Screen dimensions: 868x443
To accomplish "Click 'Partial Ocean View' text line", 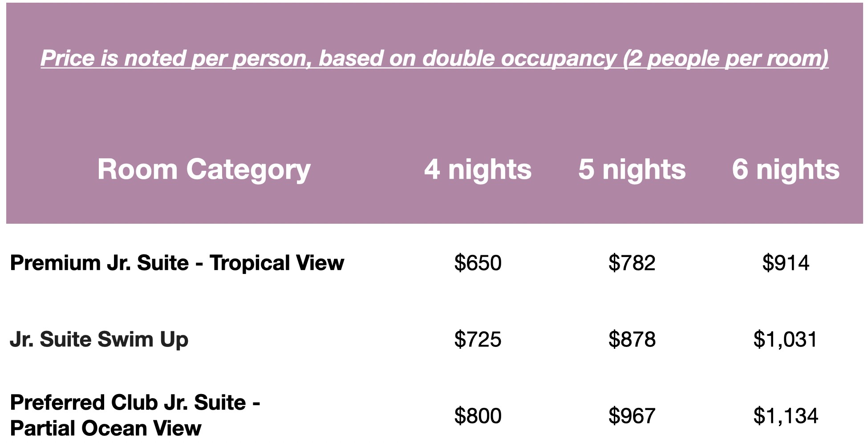I will click(x=105, y=428).
